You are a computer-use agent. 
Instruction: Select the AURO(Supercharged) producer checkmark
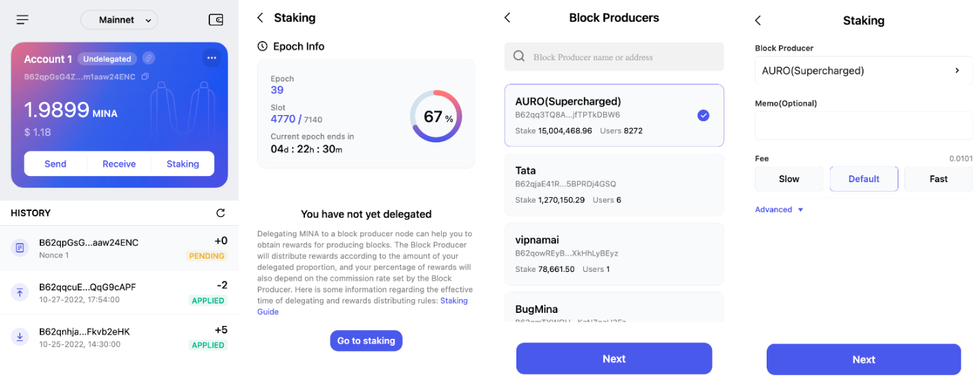click(x=703, y=115)
